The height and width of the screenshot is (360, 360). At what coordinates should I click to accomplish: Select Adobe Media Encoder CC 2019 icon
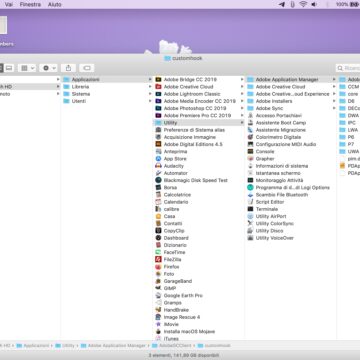(158, 101)
